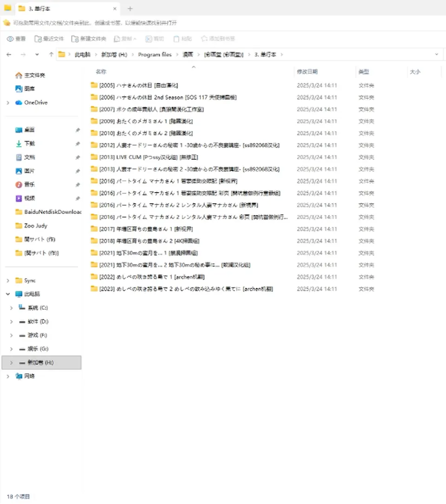
Task: Expand the 新加卷 (H:) drive node
Action: point(11,362)
